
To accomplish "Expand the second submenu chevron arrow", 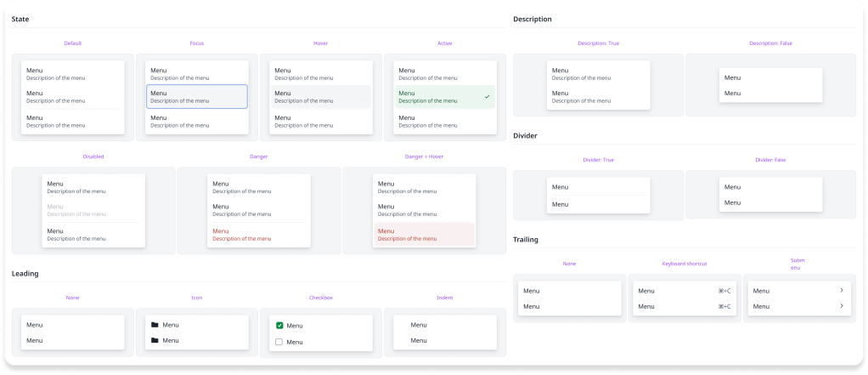I will tap(841, 306).
